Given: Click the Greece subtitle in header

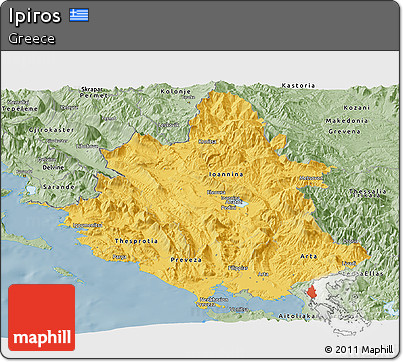Looking at the screenshot, I should [x=31, y=39].
